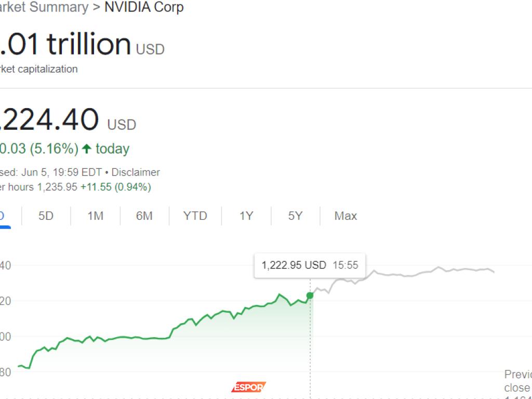Click the red ESPOR logo watermark
This screenshot has height=399, width=532.
248,387
